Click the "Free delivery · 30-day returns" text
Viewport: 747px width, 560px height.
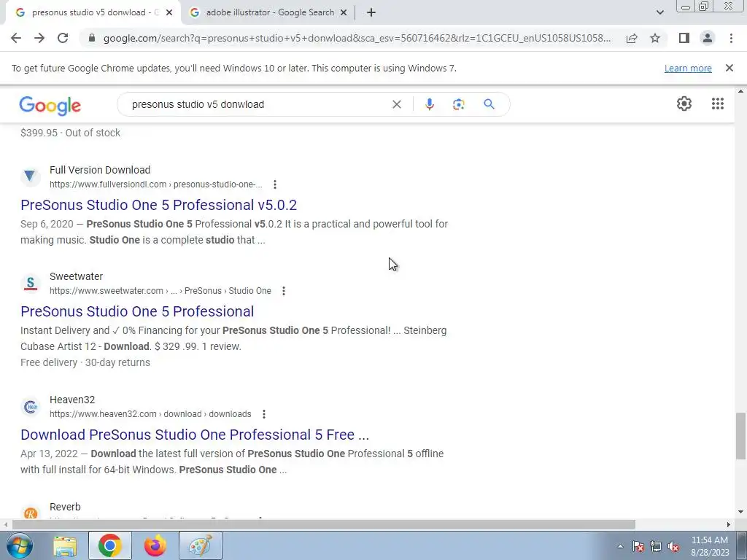coord(85,363)
